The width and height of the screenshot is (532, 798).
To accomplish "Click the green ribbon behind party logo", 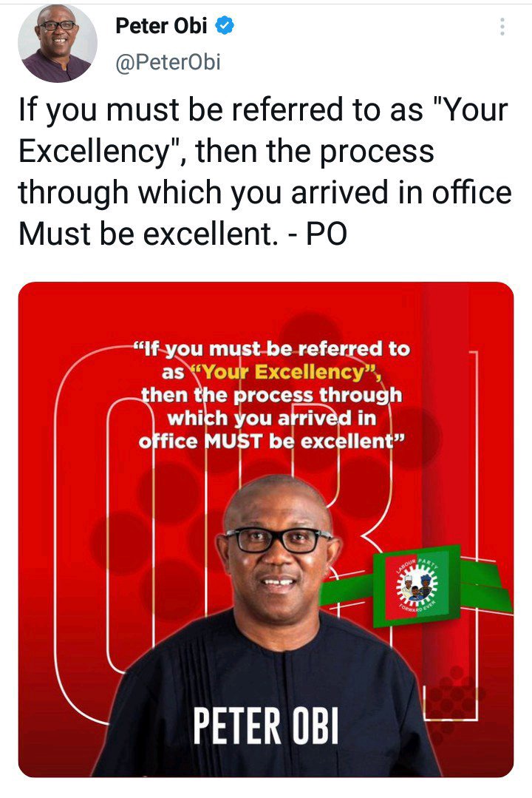I will pyautogui.click(x=485, y=585).
